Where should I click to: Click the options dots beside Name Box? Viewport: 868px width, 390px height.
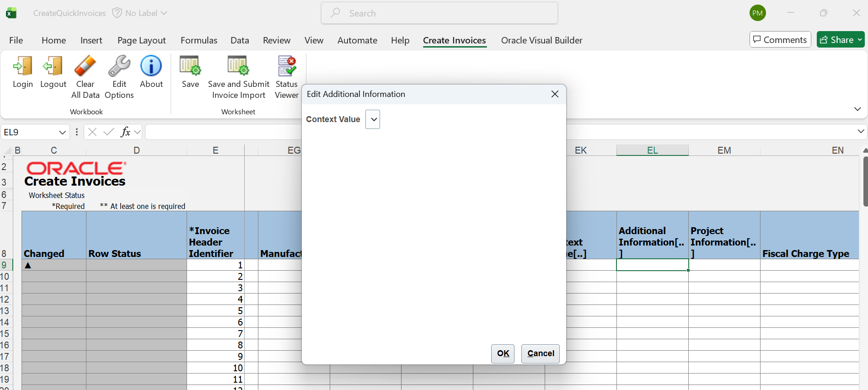(76, 132)
